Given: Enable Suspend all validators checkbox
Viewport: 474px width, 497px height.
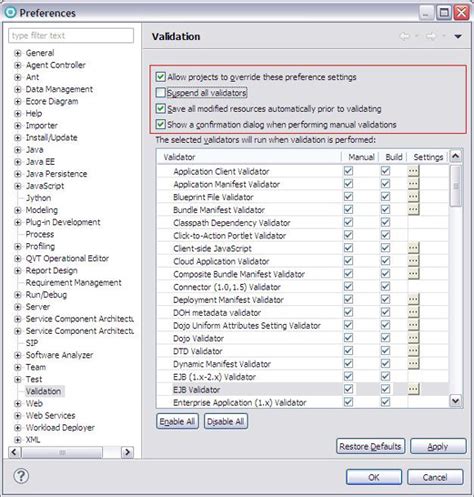Looking at the screenshot, I should (x=160, y=92).
